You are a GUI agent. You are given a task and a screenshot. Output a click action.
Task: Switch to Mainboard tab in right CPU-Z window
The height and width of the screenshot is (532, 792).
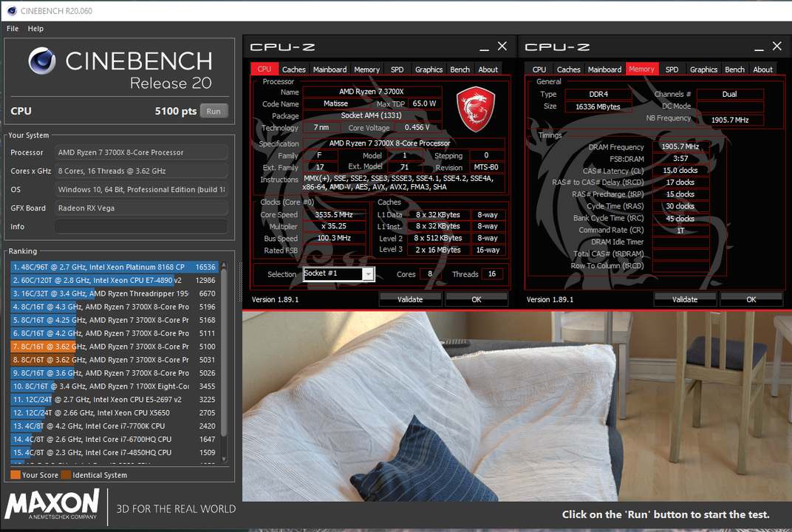(x=604, y=69)
